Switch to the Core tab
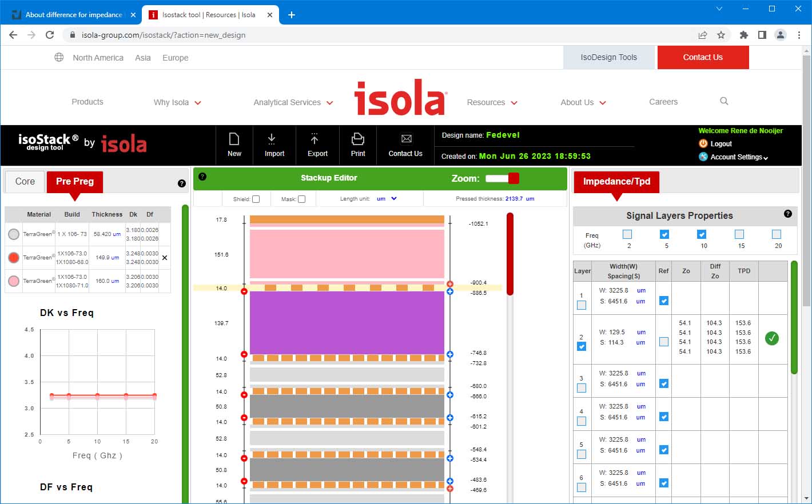Viewport: 812px width, 504px height. tap(25, 181)
